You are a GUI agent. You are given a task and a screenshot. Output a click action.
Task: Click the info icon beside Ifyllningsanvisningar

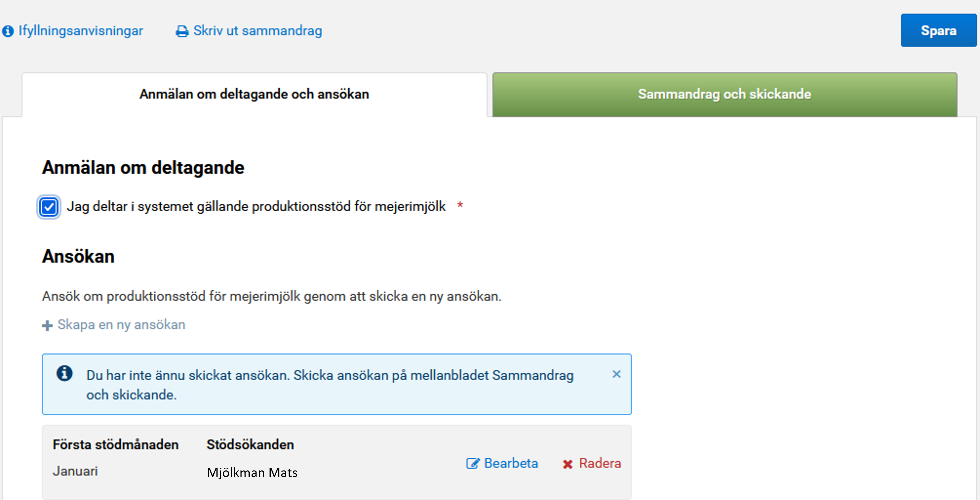8,31
